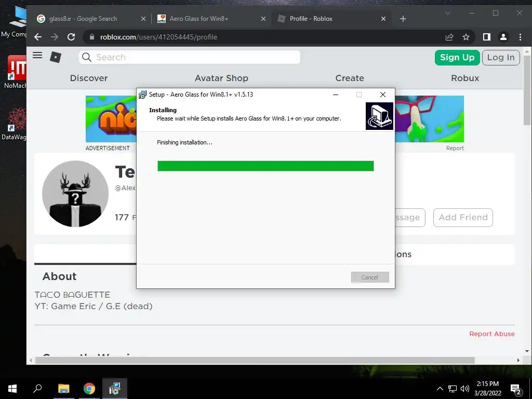Click the Report Abuse link
Image resolution: width=532 pixels, height=399 pixels.
492,334
